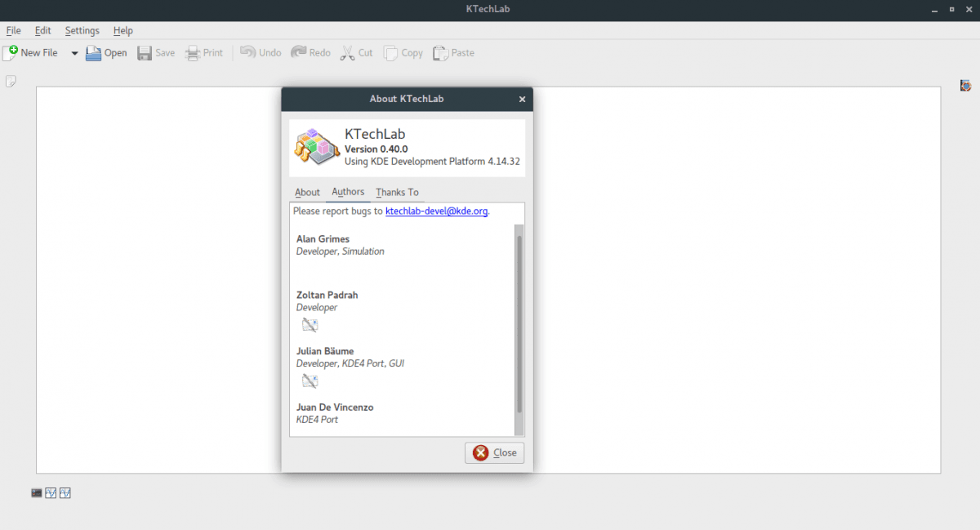
Task: Click the Print toolbar button
Action: (x=203, y=52)
